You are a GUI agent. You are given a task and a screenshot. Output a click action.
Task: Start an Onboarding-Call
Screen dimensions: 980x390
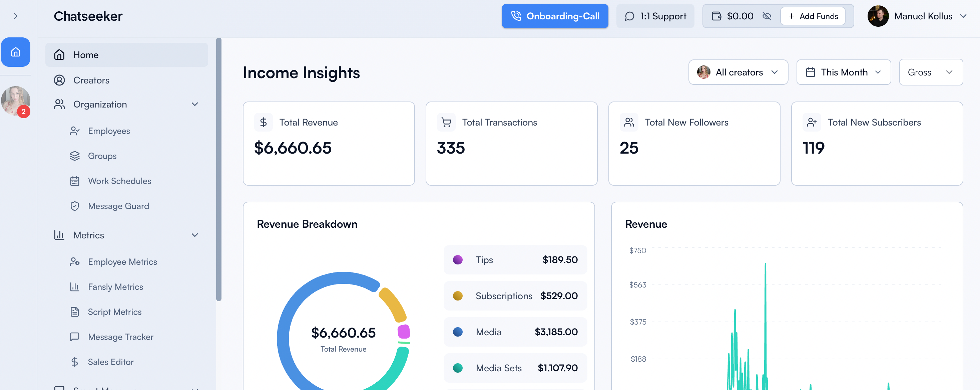point(555,16)
